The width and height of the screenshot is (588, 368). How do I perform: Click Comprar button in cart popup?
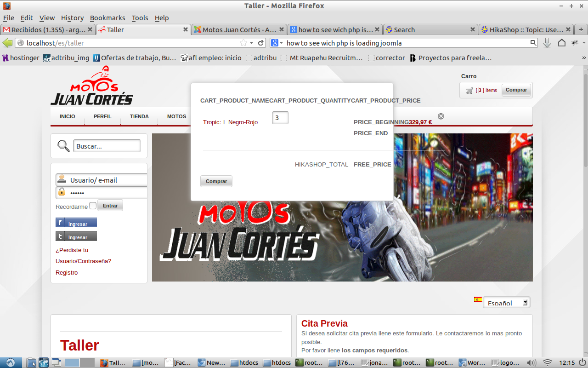pos(216,181)
